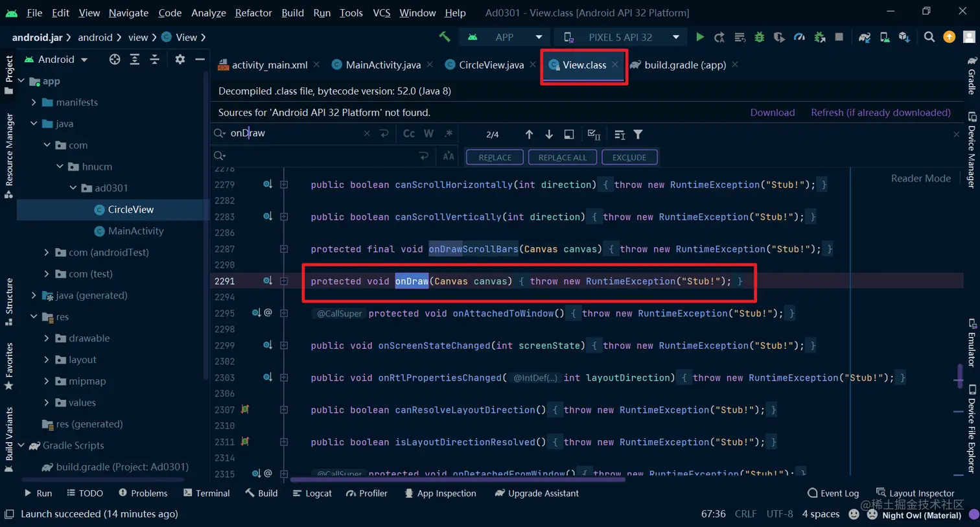Sync project with Gradle files icon

865,37
